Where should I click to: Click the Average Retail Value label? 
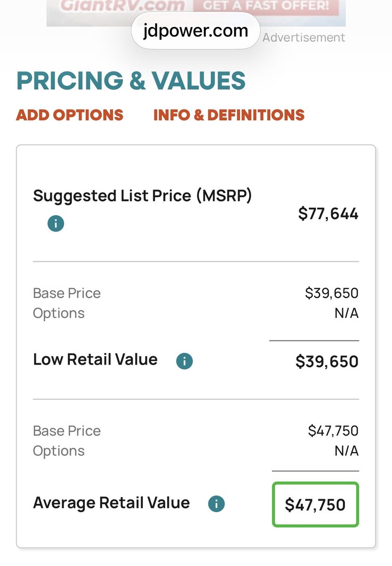tap(111, 503)
